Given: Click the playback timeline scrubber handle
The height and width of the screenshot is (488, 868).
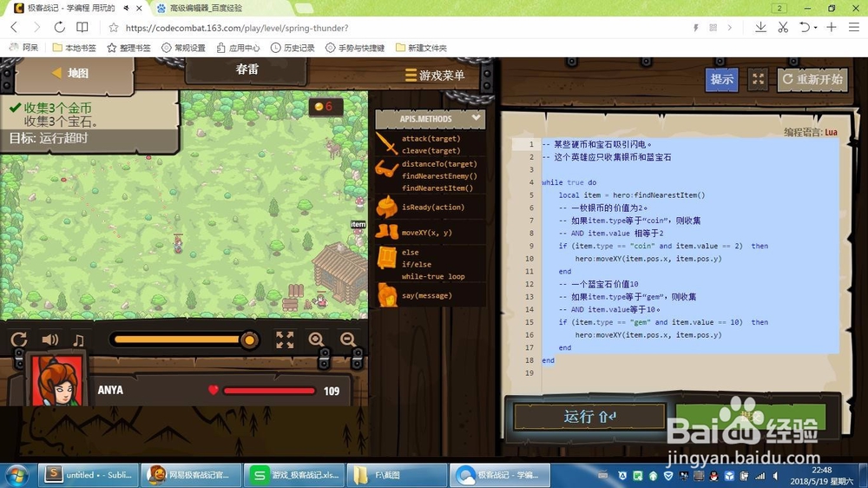Looking at the screenshot, I should [x=250, y=340].
